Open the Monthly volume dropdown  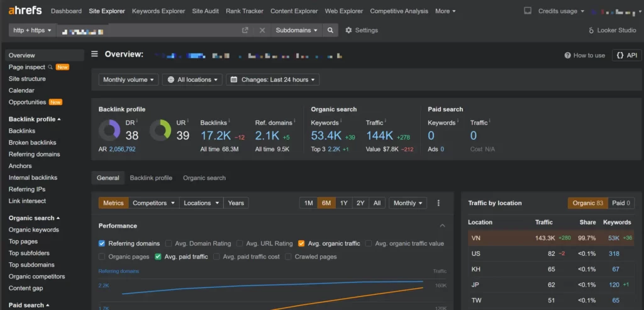pyautogui.click(x=128, y=80)
